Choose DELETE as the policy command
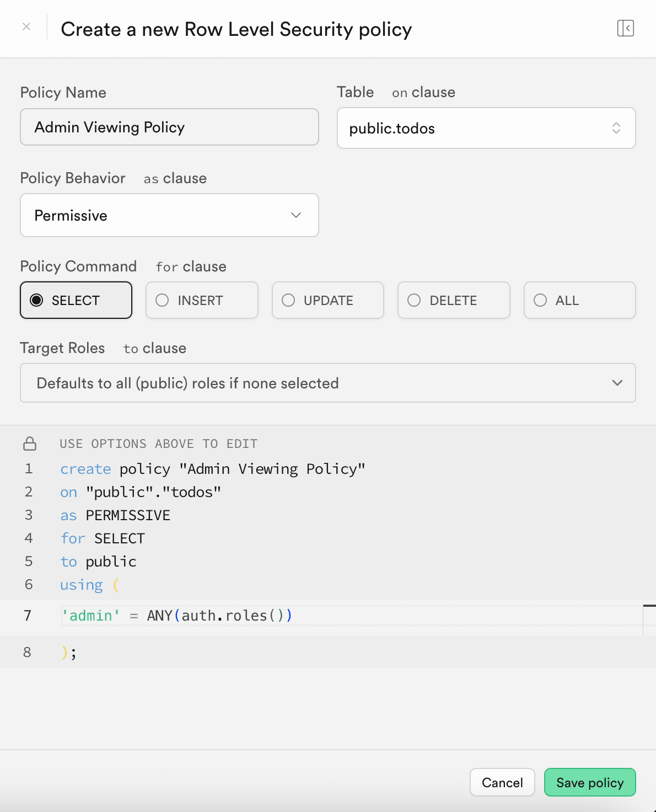The image size is (656, 812). [453, 300]
